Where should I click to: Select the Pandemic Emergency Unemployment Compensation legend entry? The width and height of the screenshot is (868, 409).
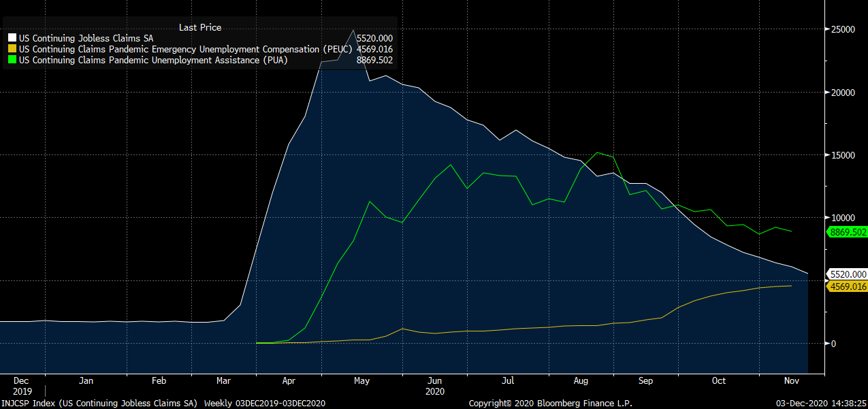click(185, 50)
